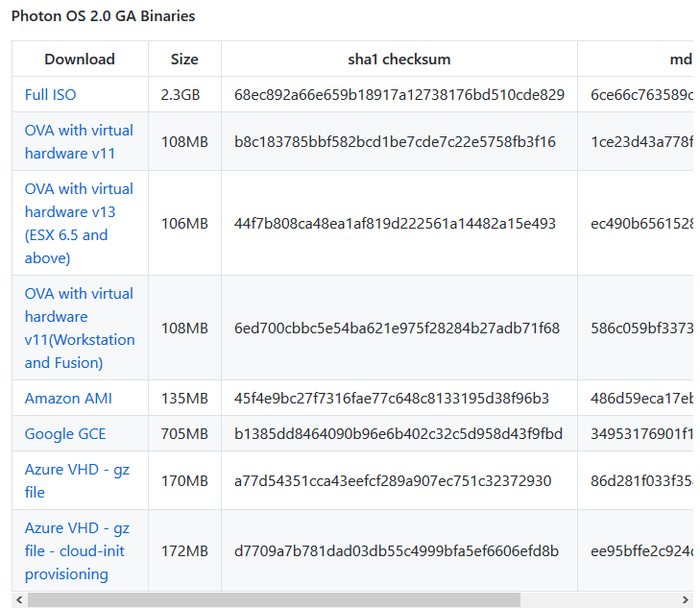
Task: Click the Size column header
Action: [184, 59]
